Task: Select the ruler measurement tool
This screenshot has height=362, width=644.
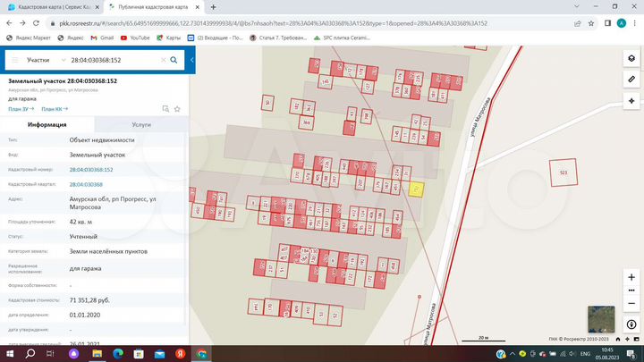Action: click(631, 80)
